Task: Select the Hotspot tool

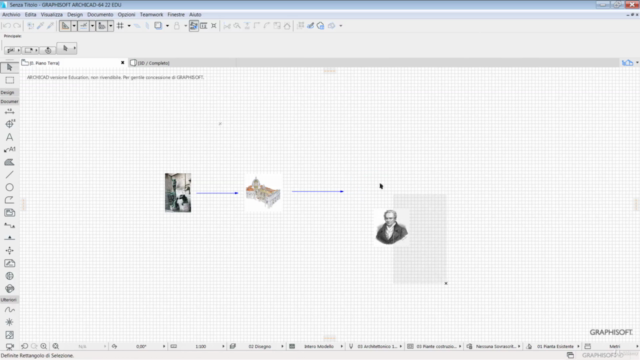Action: click(9, 322)
